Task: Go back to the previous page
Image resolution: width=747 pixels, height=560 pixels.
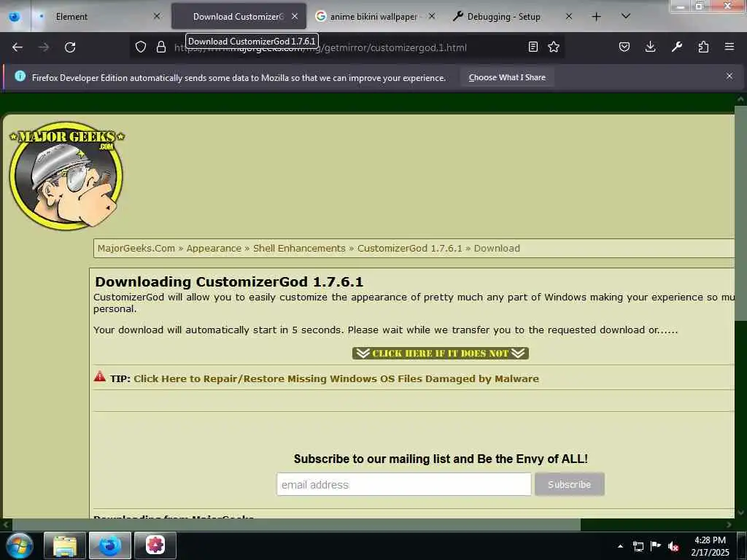Action: pos(18,47)
